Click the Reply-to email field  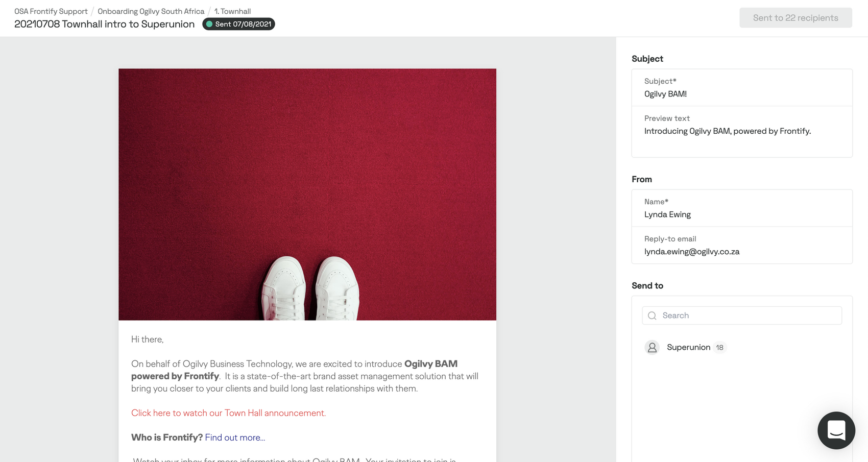pyautogui.click(x=742, y=246)
